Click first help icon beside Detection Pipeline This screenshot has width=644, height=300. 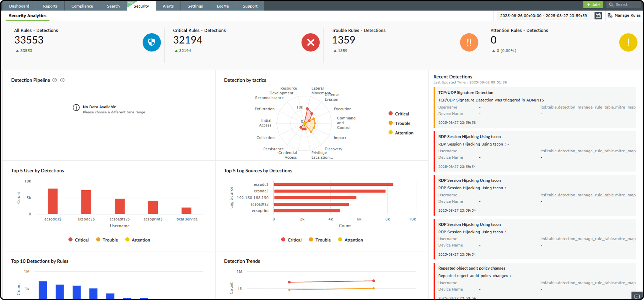click(x=55, y=80)
